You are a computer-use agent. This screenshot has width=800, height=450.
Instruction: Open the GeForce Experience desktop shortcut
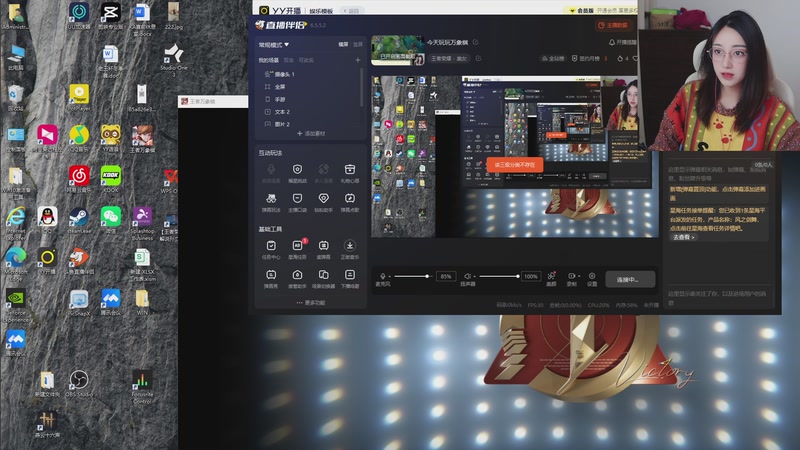(x=16, y=306)
